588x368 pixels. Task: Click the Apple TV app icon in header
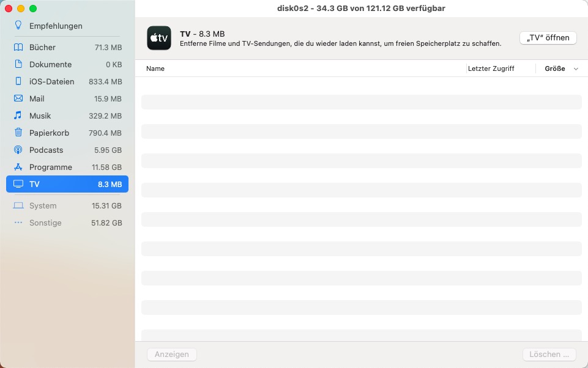(159, 38)
